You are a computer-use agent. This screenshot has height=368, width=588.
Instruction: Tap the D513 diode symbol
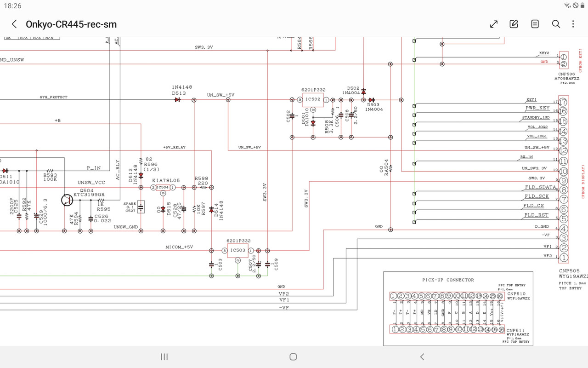point(177,100)
